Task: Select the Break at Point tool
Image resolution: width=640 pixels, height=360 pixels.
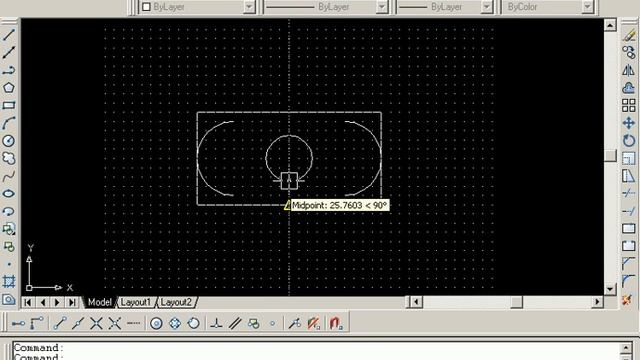Action: pyautogui.click(x=629, y=229)
